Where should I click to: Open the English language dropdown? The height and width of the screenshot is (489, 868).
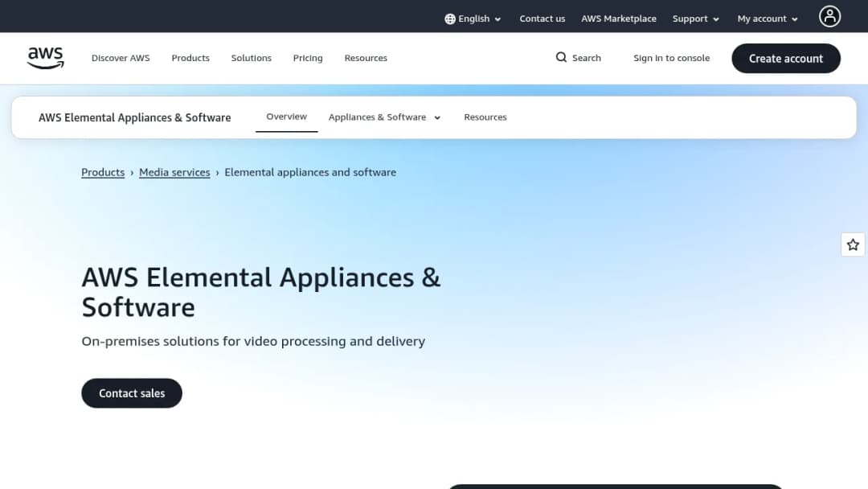point(473,18)
